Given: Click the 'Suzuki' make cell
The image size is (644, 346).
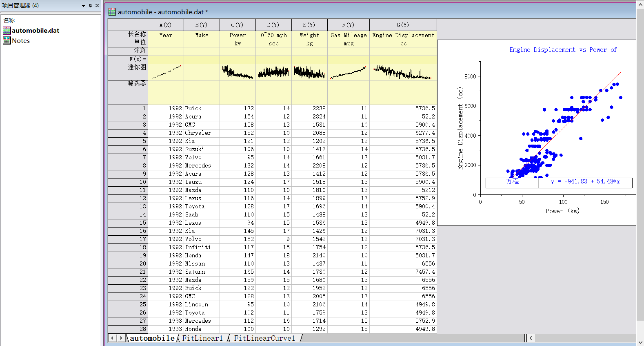Looking at the screenshot, I should click(x=202, y=150).
